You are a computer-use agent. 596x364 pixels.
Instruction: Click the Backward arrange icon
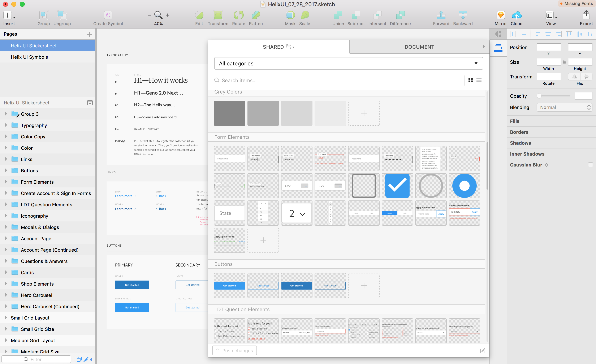coord(463,15)
